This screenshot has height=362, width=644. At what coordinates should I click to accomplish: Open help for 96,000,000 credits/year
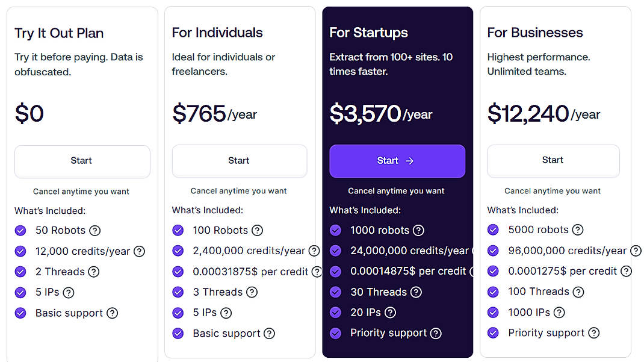[x=636, y=251]
